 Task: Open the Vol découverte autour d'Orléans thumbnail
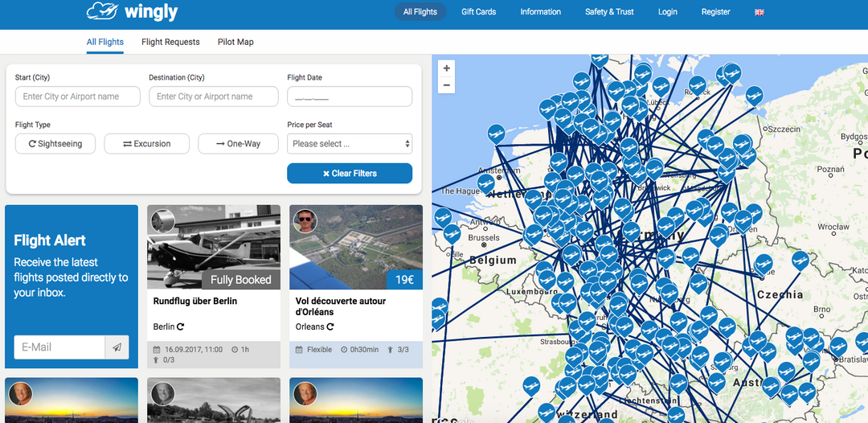point(356,247)
